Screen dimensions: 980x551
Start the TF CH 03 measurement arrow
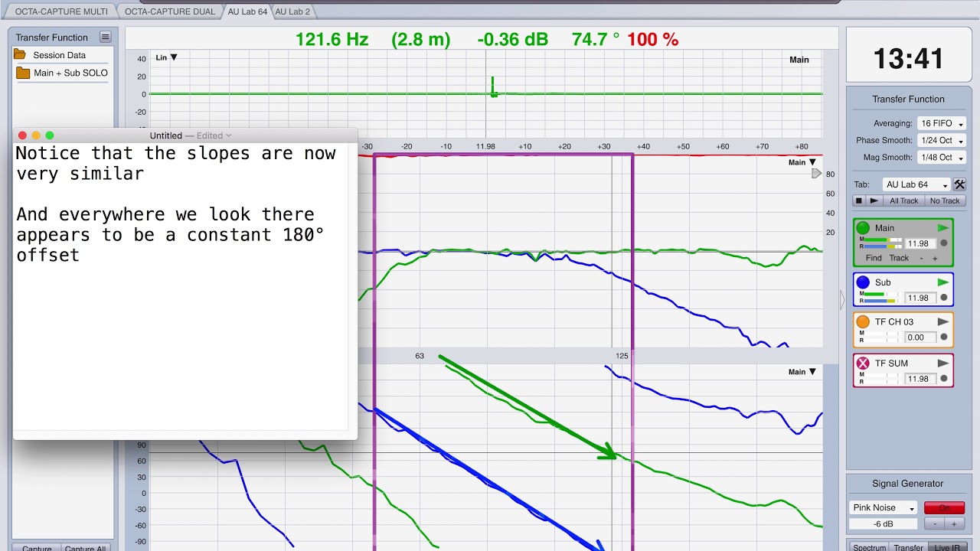[x=943, y=322]
